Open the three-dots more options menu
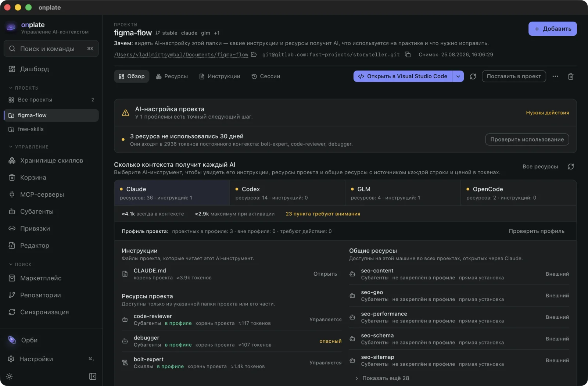Image resolution: width=588 pixels, height=386 pixels. tap(555, 76)
